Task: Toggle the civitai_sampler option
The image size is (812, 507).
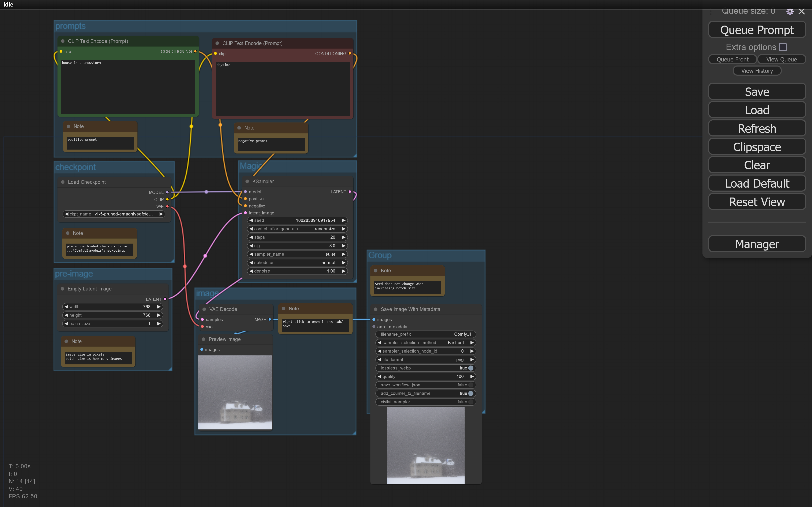Action: [470, 402]
